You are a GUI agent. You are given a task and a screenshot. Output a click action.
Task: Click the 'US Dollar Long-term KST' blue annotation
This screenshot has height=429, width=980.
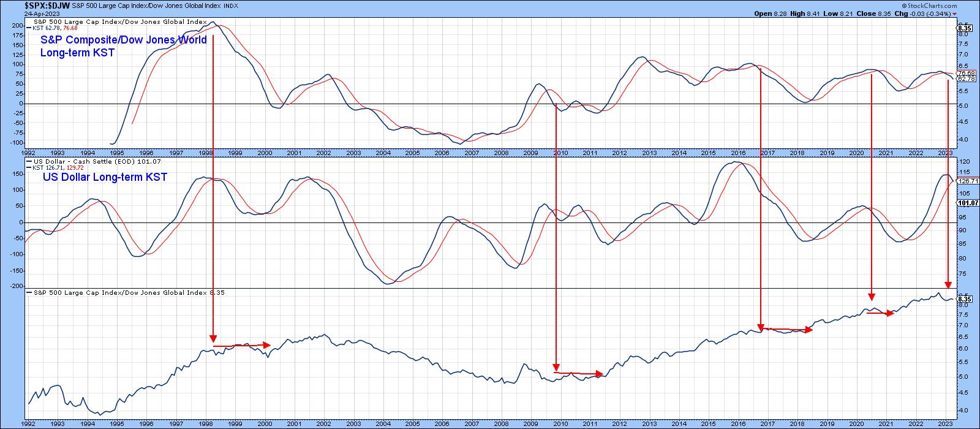coord(105,177)
